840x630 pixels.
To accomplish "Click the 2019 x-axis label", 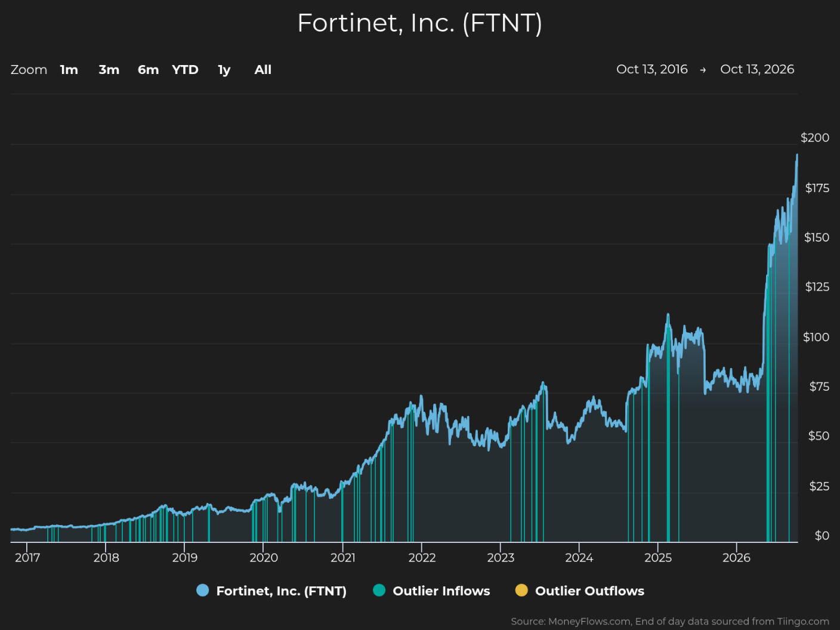I will coord(185,558).
